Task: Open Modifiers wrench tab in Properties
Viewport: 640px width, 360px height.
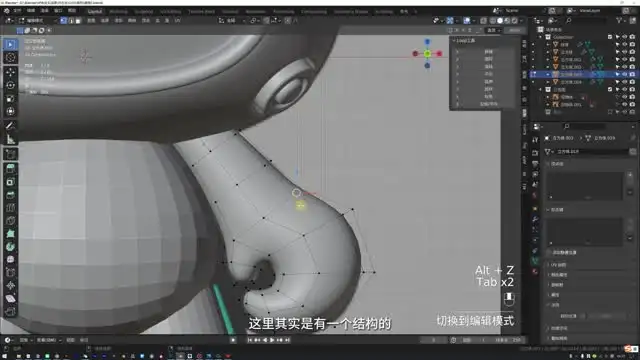Action: [535, 219]
